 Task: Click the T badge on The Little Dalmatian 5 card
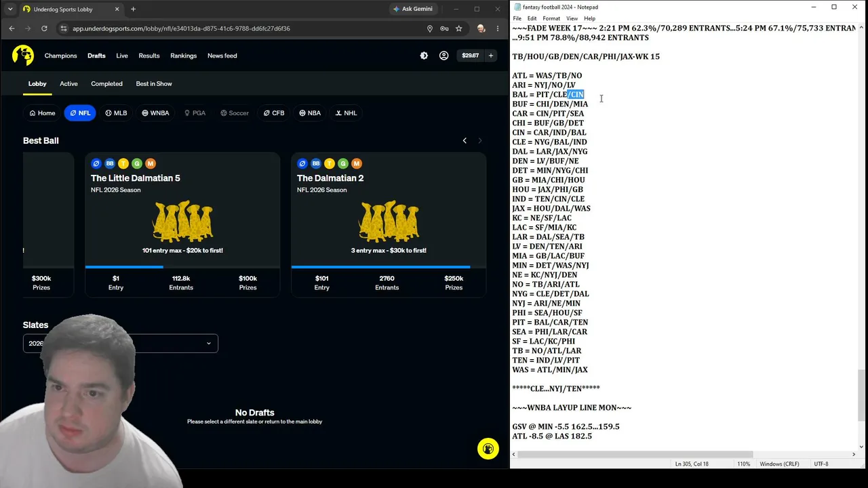pyautogui.click(x=123, y=163)
